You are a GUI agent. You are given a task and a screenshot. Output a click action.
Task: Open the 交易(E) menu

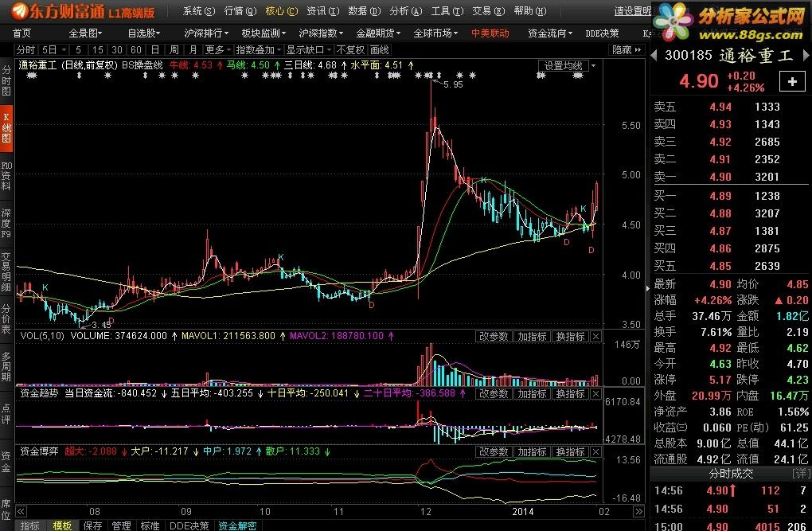click(488, 11)
